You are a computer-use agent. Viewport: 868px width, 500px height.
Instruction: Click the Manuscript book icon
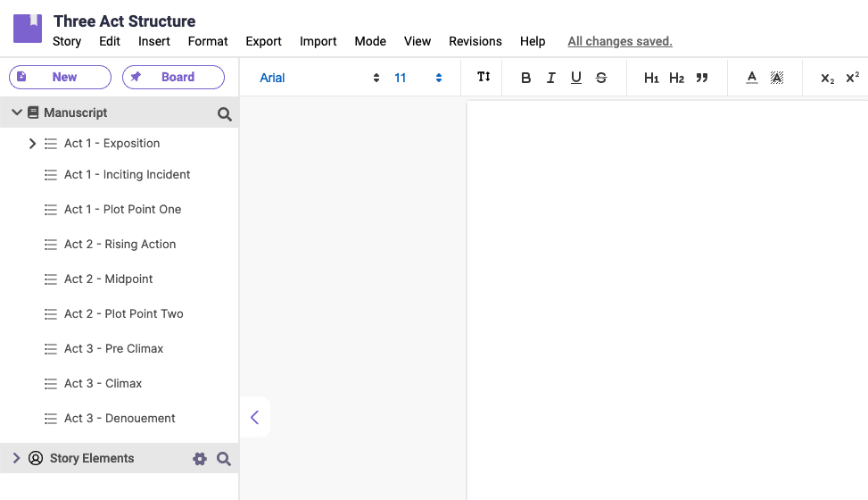tap(33, 113)
